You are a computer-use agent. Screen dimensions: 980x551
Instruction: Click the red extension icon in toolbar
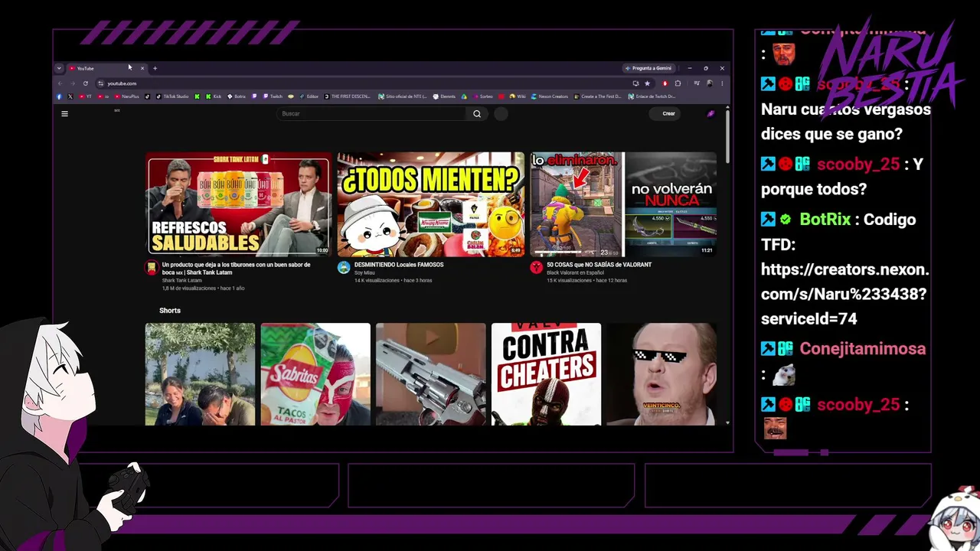click(x=665, y=83)
